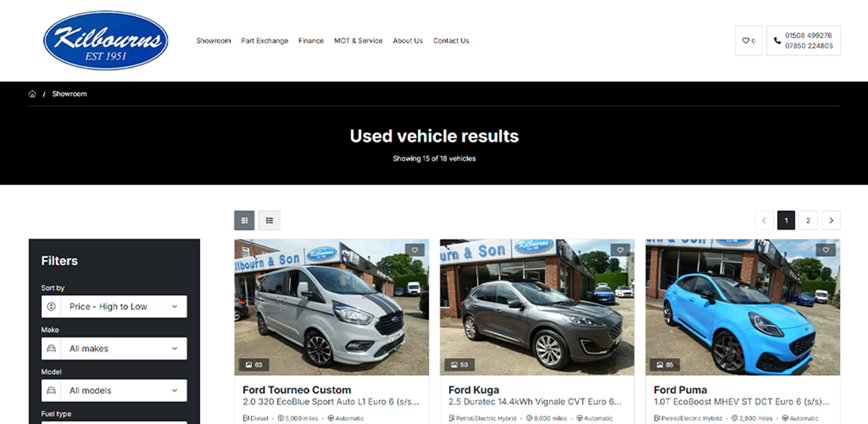Go to next results page

831,220
